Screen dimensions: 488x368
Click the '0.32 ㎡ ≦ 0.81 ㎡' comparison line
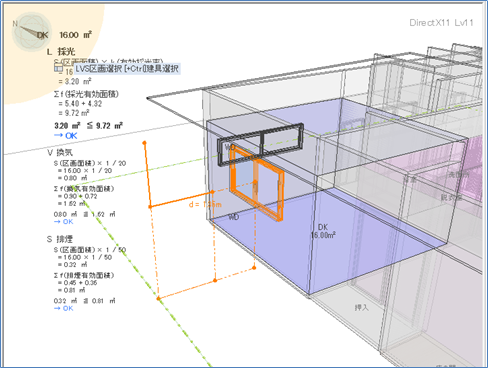coord(85,301)
